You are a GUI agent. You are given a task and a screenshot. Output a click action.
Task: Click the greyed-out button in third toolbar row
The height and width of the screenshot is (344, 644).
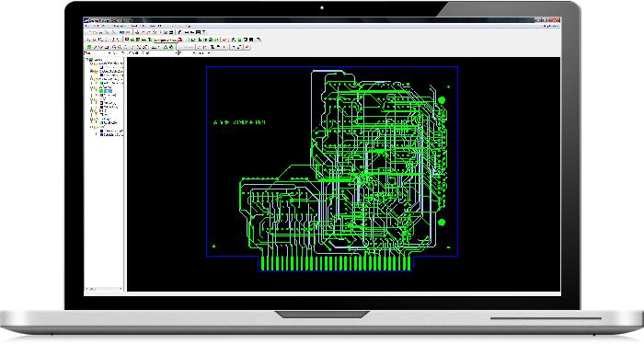186,47
